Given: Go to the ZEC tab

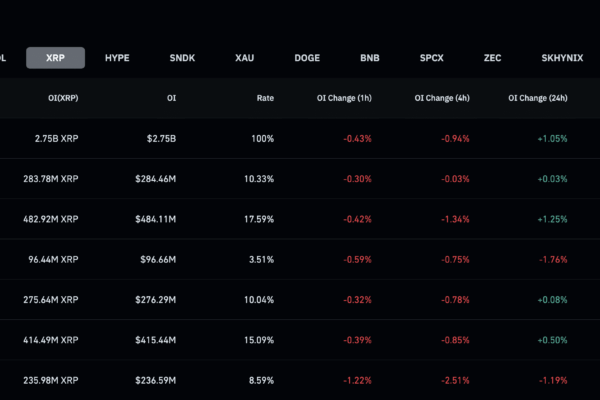Looking at the screenshot, I should click(492, 58).
